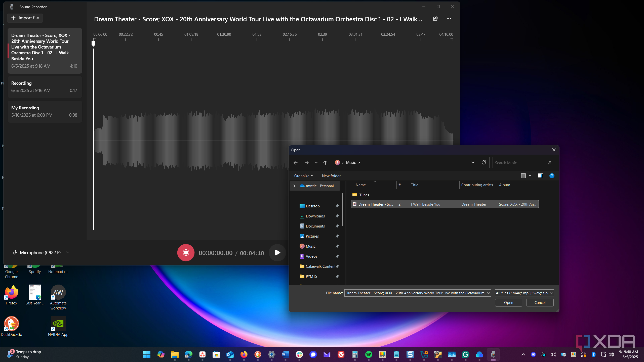644x362 pixels.
Task: Click the Open button
Action: point(508,303)
